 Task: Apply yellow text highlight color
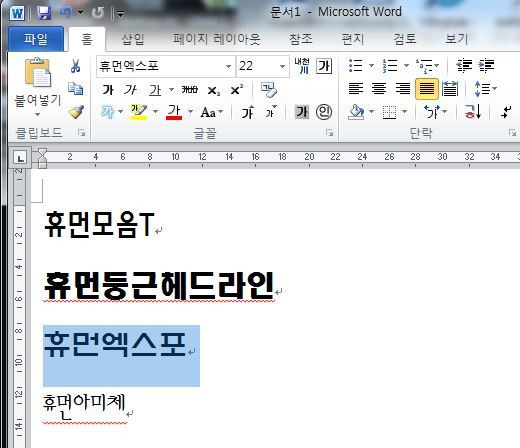pos(139,112)
